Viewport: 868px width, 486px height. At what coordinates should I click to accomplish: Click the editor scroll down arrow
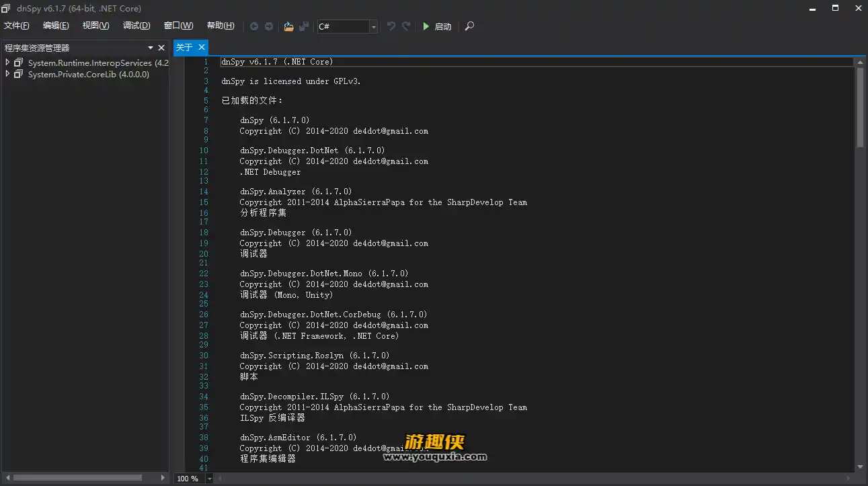coord(860,467)
